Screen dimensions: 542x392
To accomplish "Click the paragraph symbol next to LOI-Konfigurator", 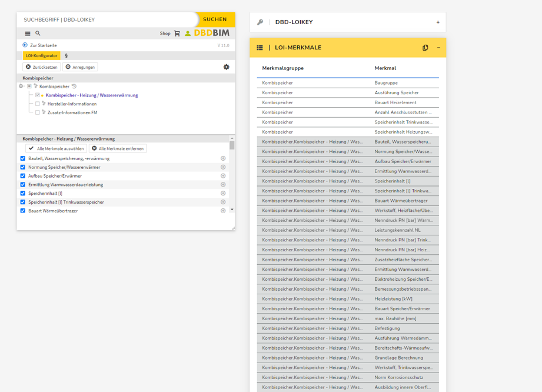I will (66, 56).
